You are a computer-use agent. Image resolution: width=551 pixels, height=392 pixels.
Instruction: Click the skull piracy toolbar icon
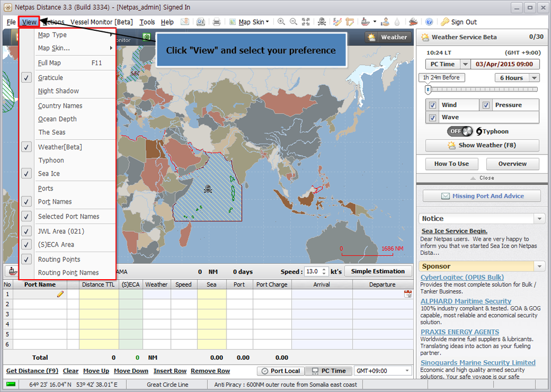click(322, 22)
